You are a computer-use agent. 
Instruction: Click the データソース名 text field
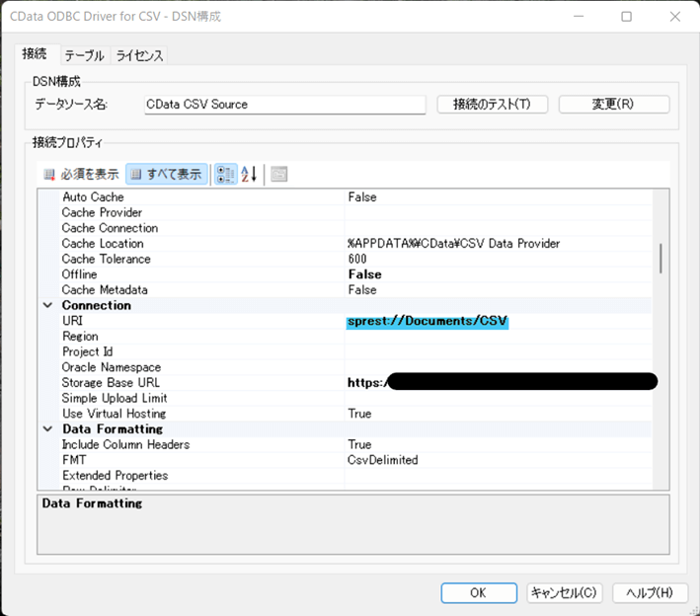point(283,105)
